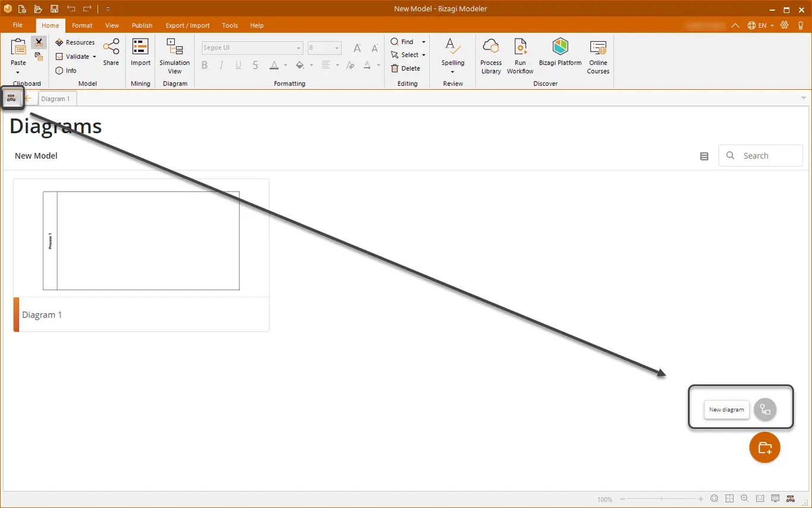Click the New diagram label
Screen dimensions: 812x508
[726, 410]
